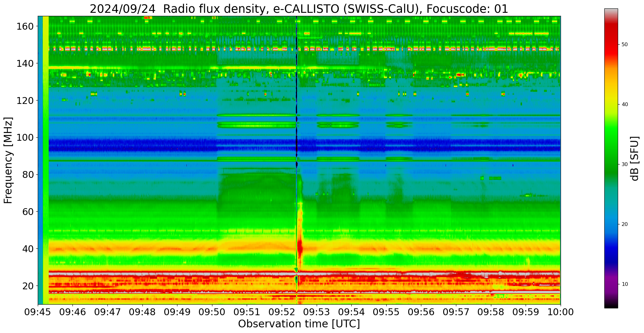Click the 20 MHz frequency tick label
644x333 pixels.
point(28,286)
